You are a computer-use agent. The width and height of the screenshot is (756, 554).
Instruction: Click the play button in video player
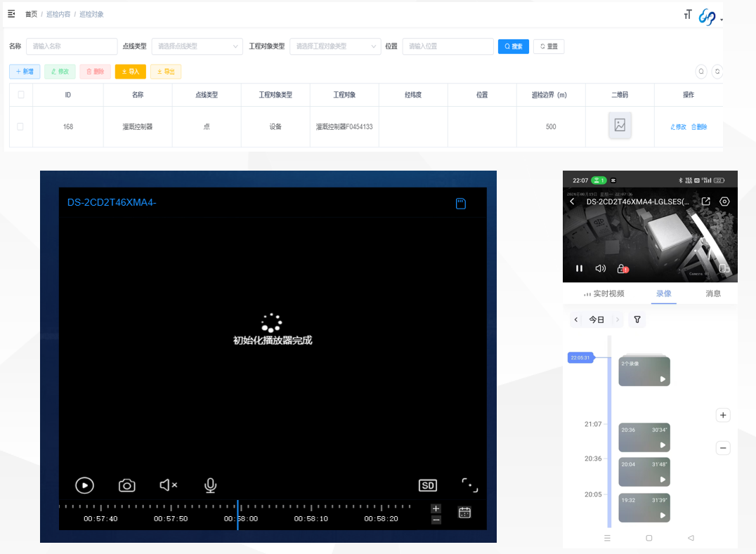point(84,485)
